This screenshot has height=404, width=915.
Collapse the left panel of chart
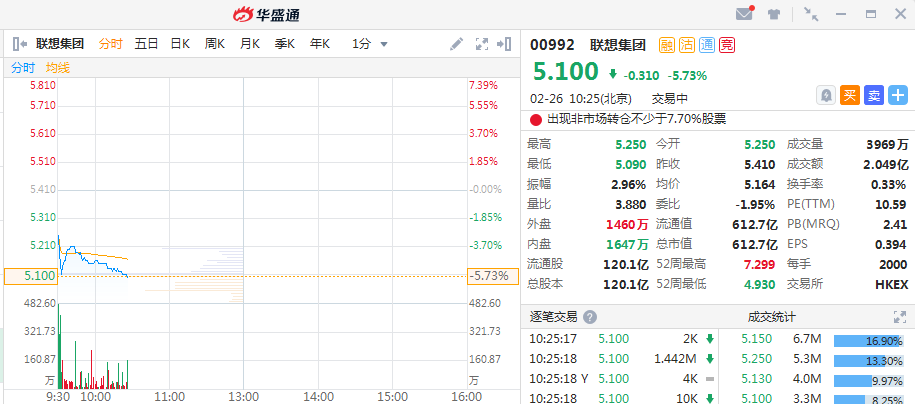click(x=19, y=44)
